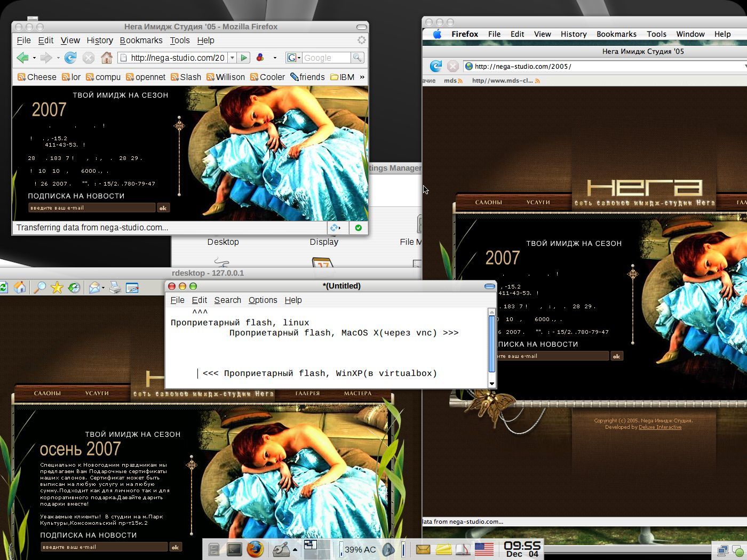The height and width of the screenshot is (560, 747).
Task: Click the ok button in the Linux Firefox page
Action: pos(163,208)
